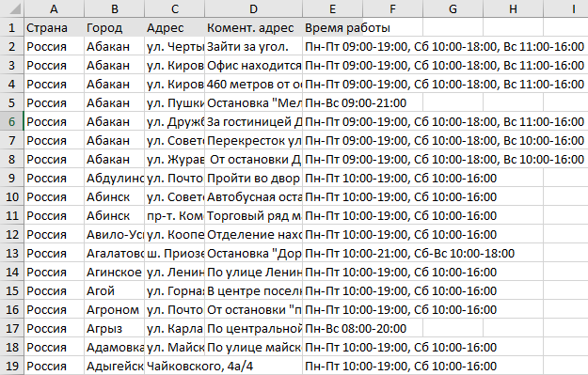Select cell 'Чайковского, 4а/4'
Screen dimensions: 588x375
(175, 366)
